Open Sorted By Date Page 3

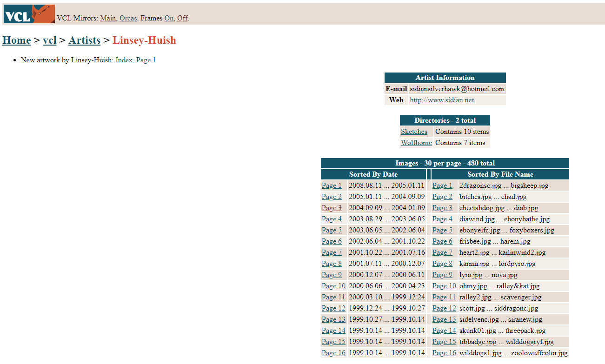click(332, 208)
